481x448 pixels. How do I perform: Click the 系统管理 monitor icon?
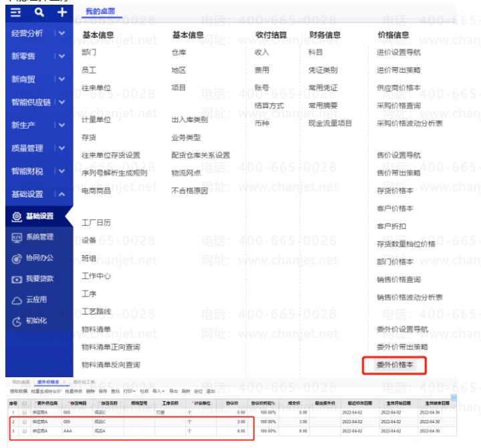coord(17,237)
